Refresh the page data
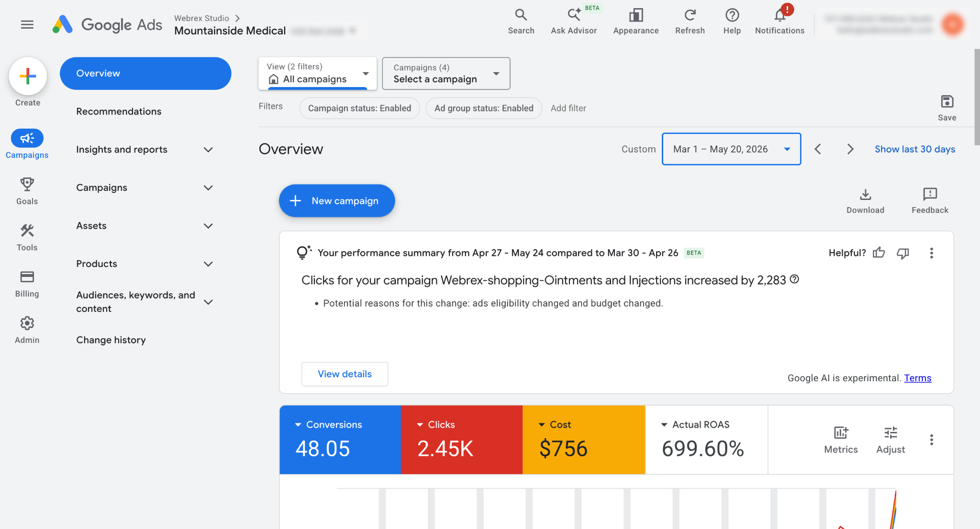 tap(690, 22)
